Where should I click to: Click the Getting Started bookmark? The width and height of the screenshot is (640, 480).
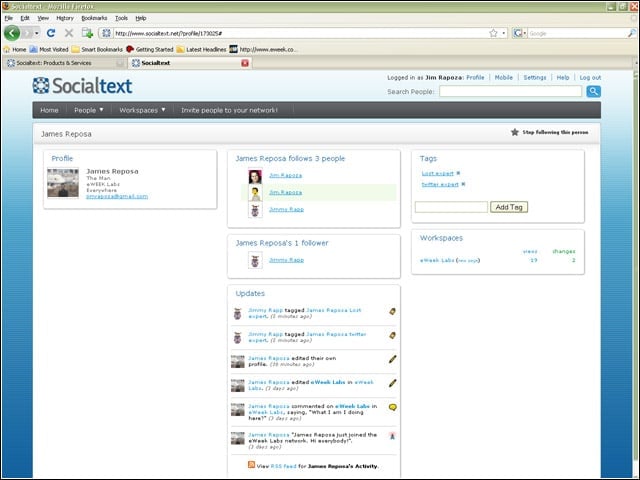click(150, 49)
